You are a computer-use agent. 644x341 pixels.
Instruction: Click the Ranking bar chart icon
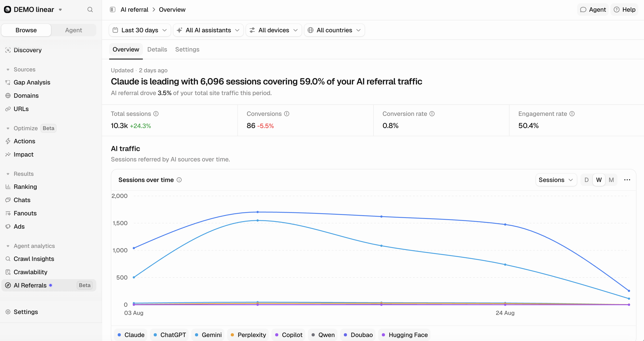8,187
